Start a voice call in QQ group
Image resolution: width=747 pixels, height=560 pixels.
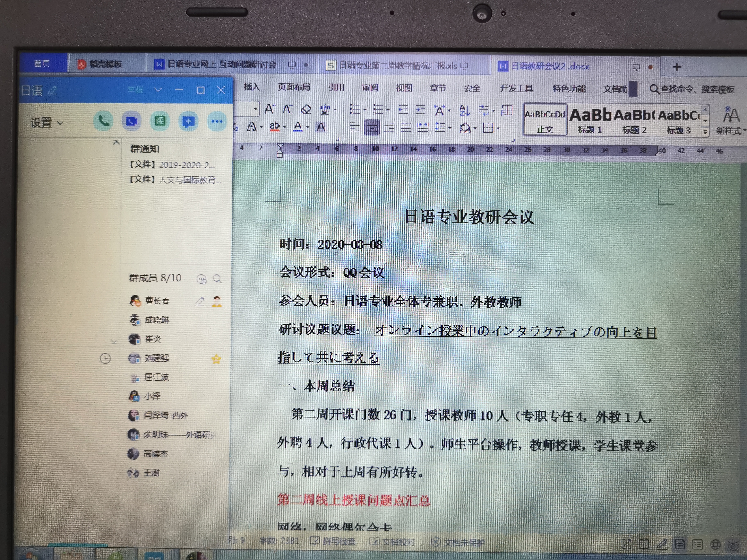(x=103, y=121)
